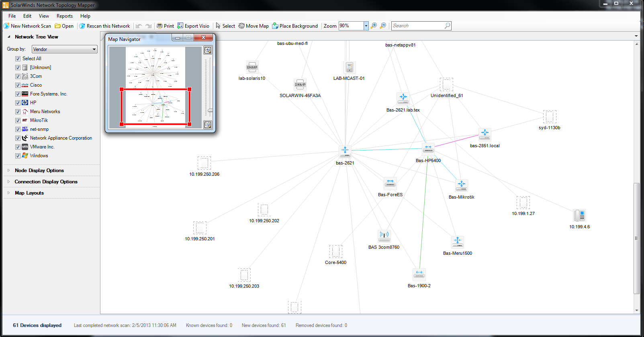Screen dimensions: 644x337
Task: Uncheck the HP vendor checkbox
Action: 18,103
